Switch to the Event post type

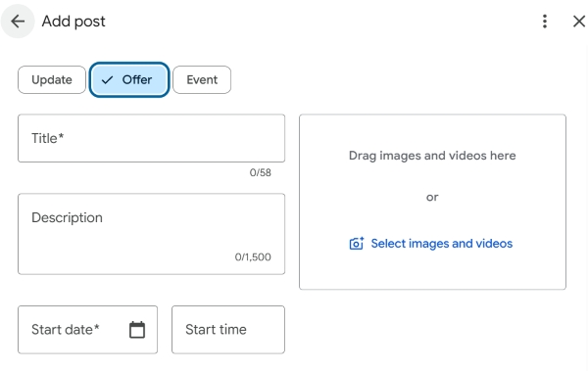(x=202, y=80)
